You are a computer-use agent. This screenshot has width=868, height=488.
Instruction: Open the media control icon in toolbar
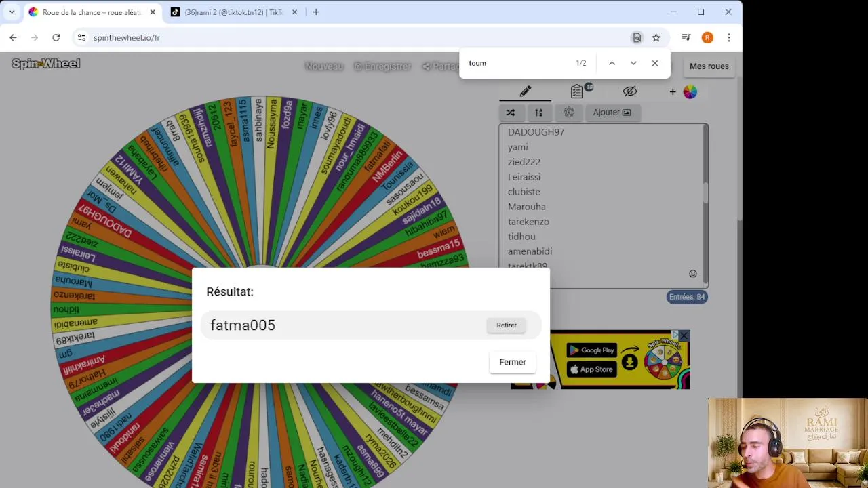pos(686,38)
